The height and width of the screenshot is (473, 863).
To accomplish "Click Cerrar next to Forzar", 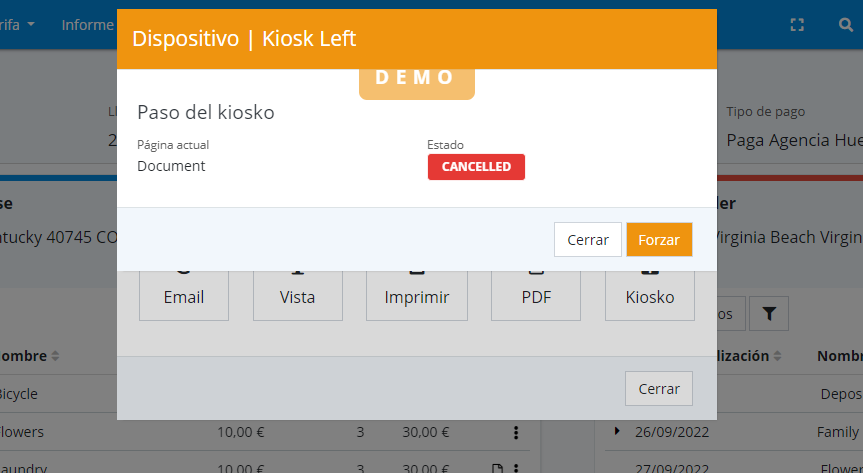I will click(588, 240).
